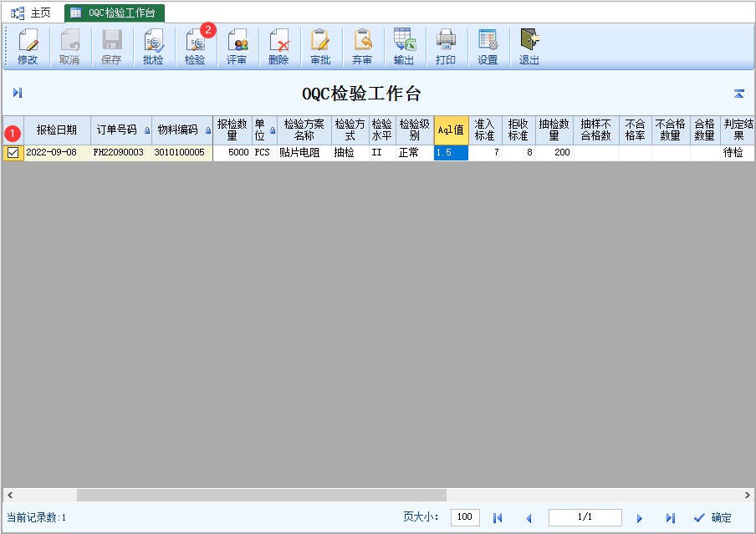Click the 正常 inspection grade cell

[x=415, y=153]
